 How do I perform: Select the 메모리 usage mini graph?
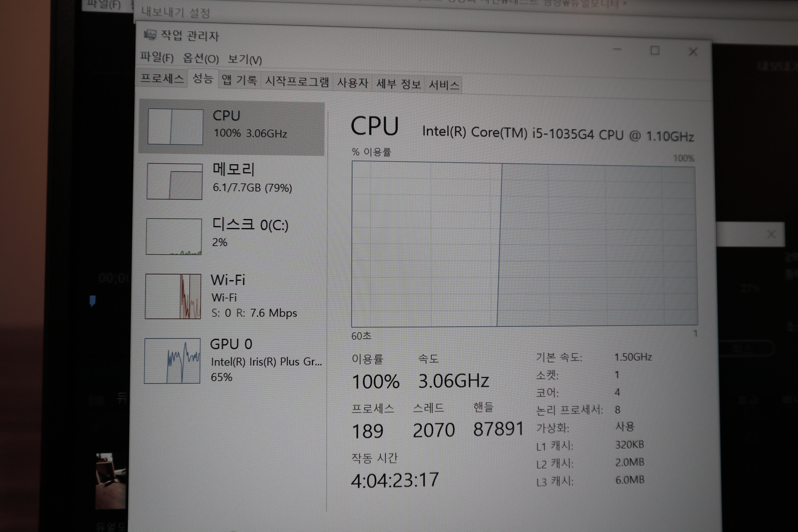(x=174, y=181)
